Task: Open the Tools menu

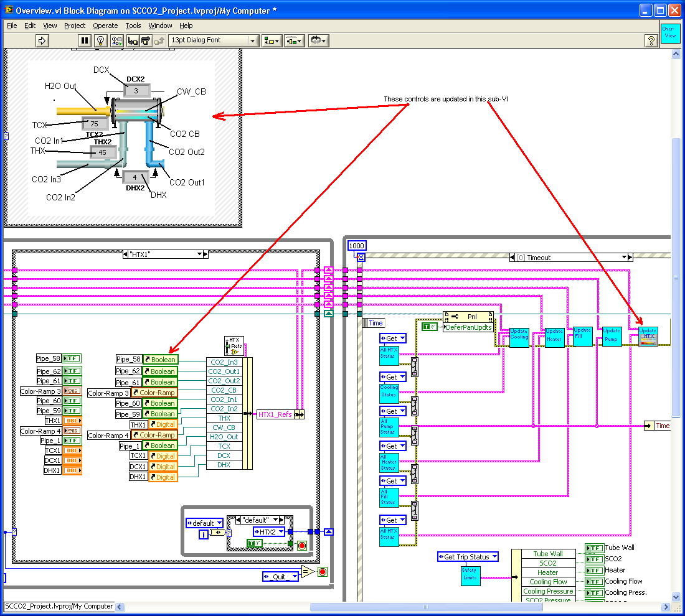Action: (133, 26)
